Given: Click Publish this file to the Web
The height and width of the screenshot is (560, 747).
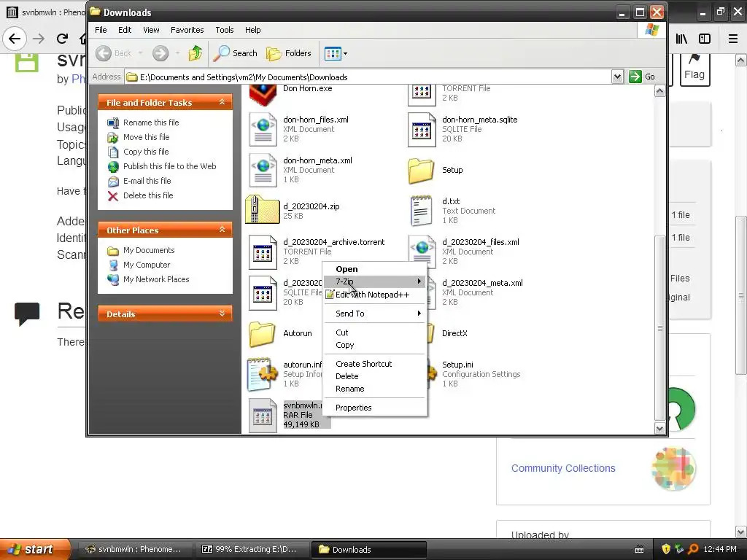Looking at the screenshot, I should coord(169,166).
